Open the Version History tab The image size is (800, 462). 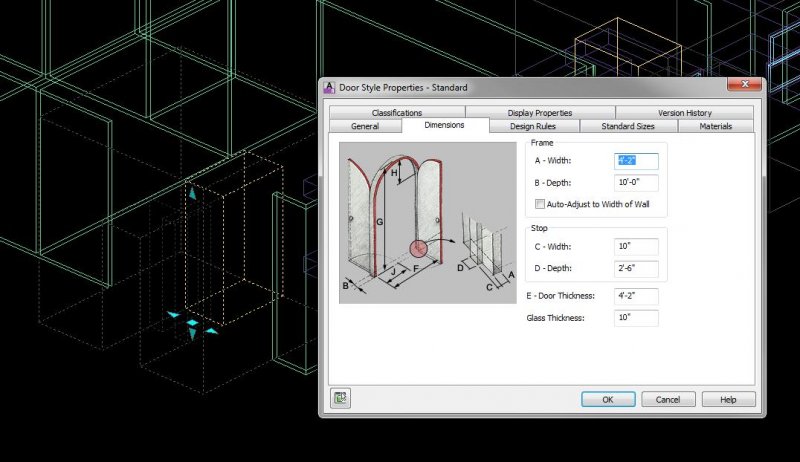coord(684,113)
